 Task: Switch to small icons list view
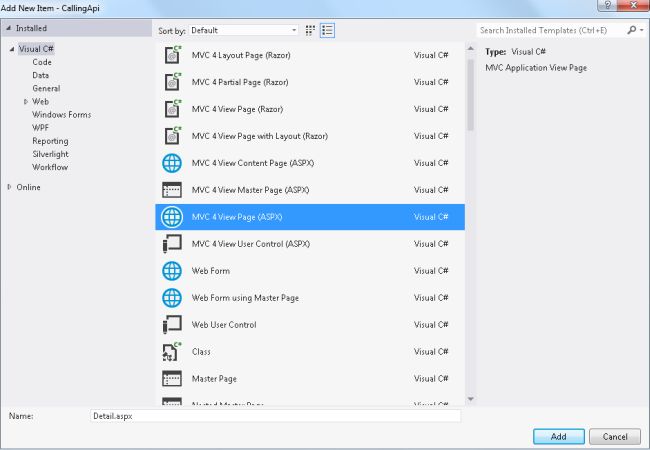[327, 30]
